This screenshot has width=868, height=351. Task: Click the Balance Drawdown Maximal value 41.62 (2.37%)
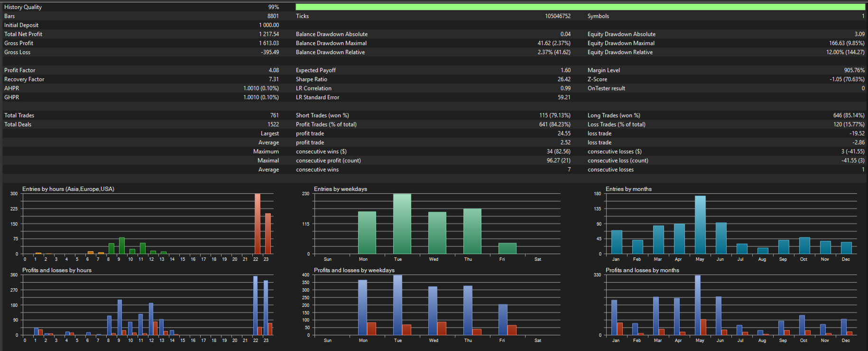click(554, 43)
